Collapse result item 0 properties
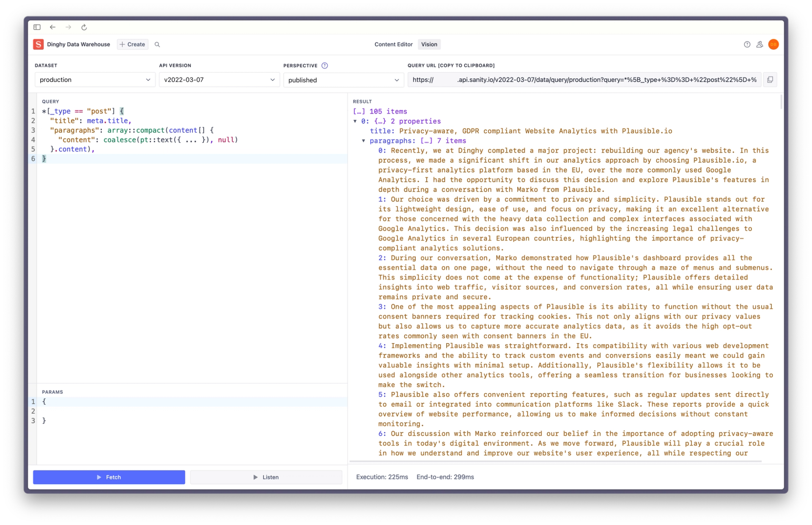 click(355, 121)
